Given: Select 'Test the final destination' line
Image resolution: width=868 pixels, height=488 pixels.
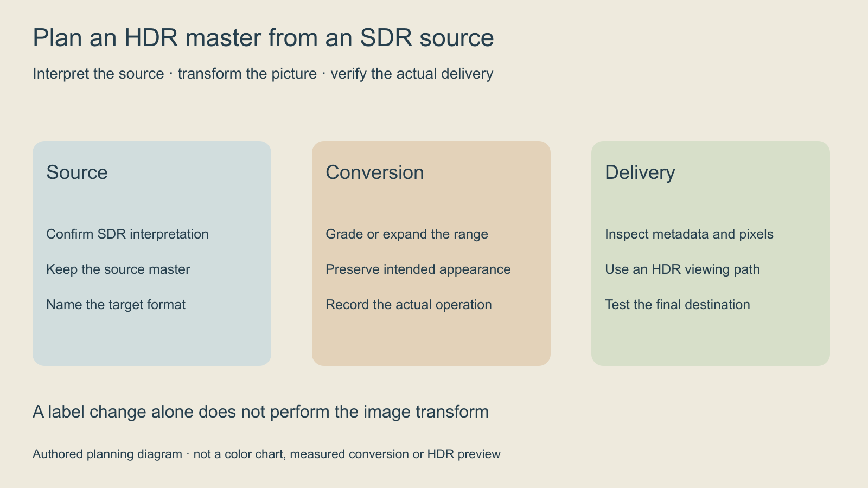Looking at the screenshot, I should [678, 305].
